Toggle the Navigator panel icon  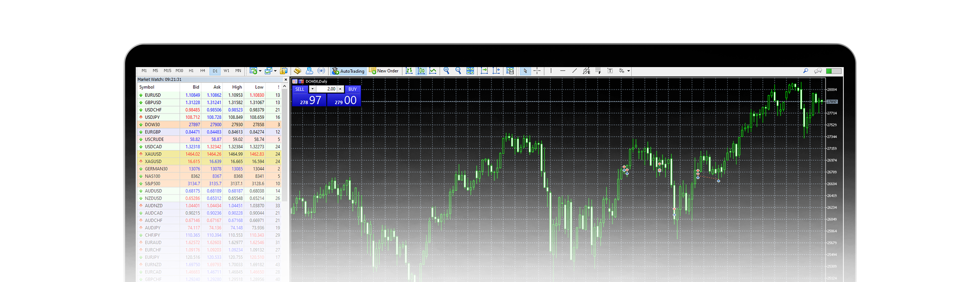(309, 71)
